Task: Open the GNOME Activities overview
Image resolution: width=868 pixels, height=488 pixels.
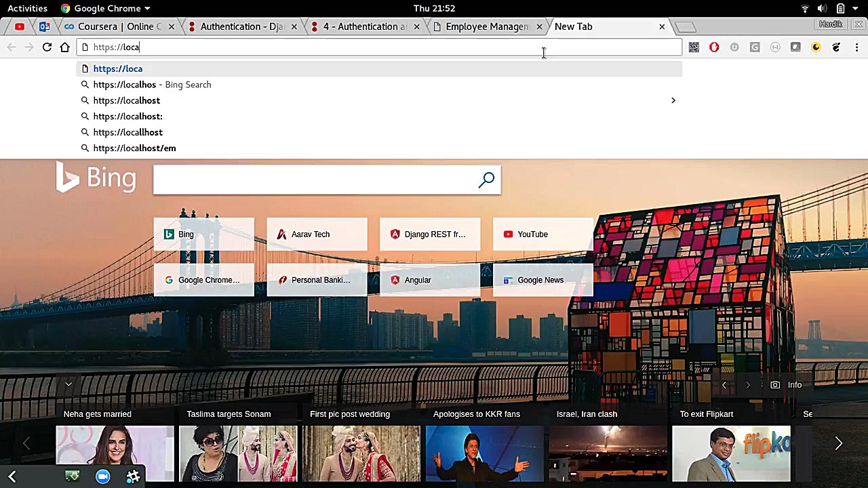Action: [27, 8]
